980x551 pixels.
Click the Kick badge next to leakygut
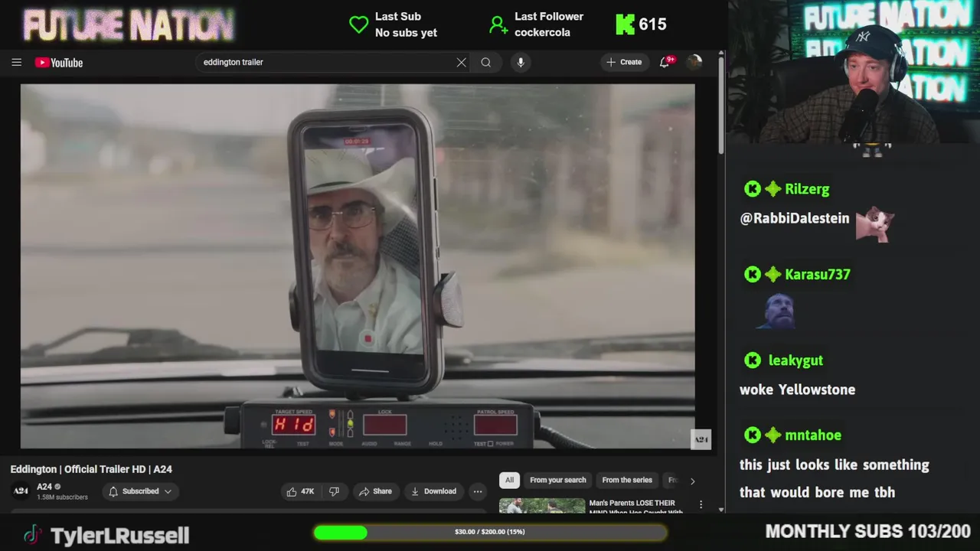753,360
